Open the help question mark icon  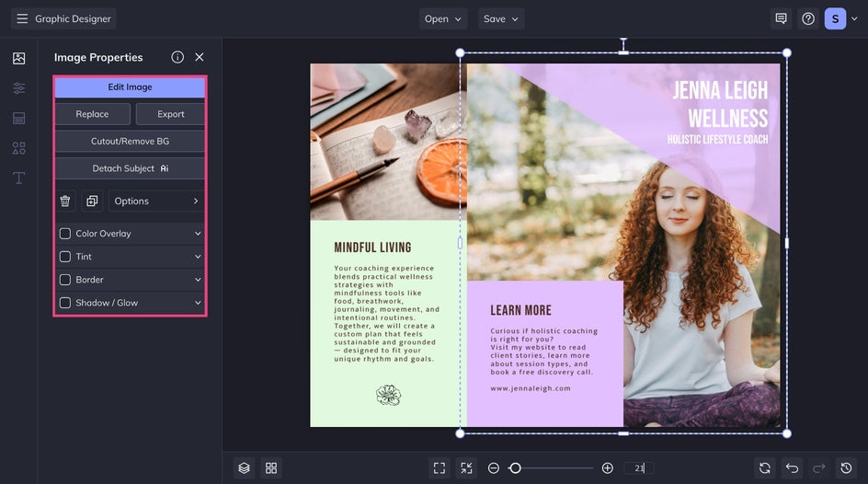click(808, 18)
